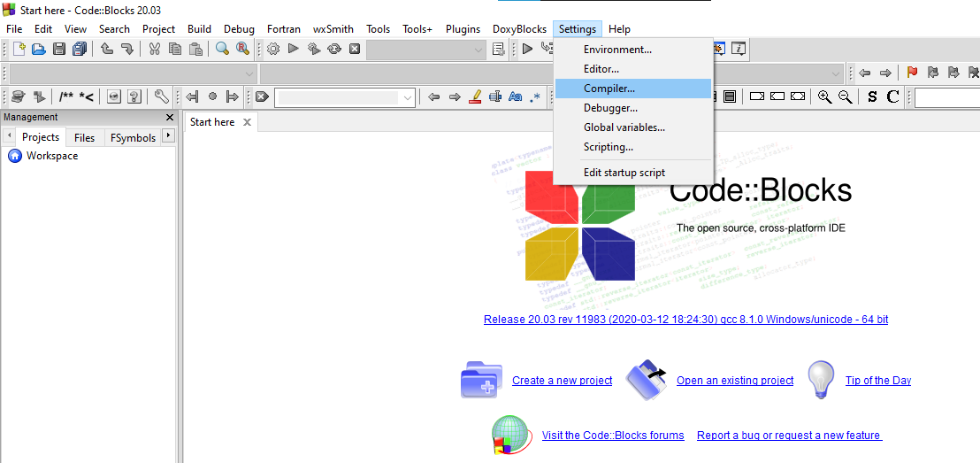Switch to the FSymbols tab
Screen dimensions: 980x463
[133, 137]
